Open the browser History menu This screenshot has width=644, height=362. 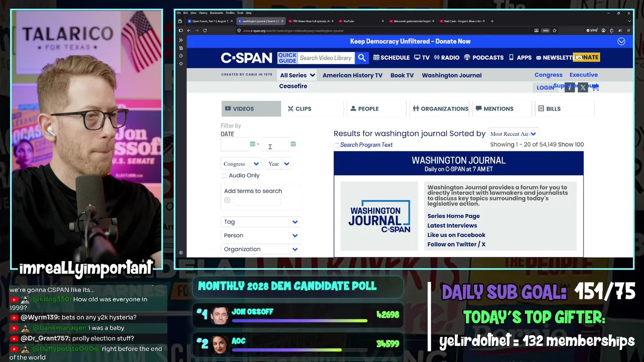203,13
